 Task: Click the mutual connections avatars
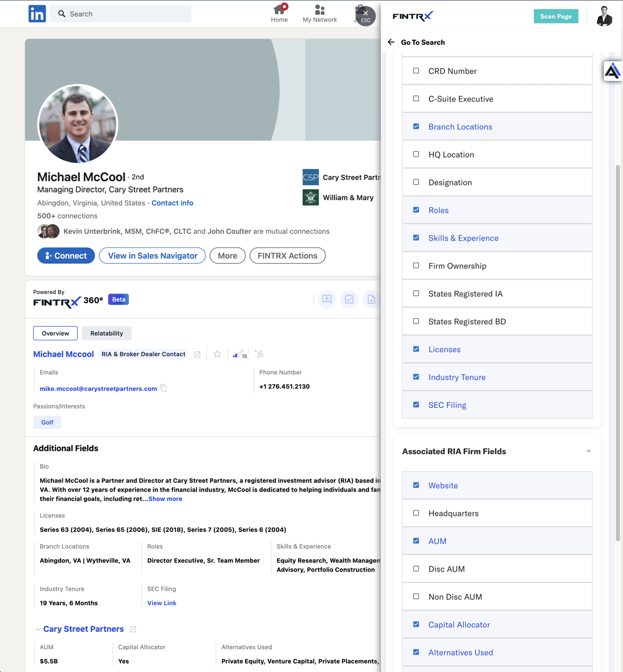coord(48,231)
